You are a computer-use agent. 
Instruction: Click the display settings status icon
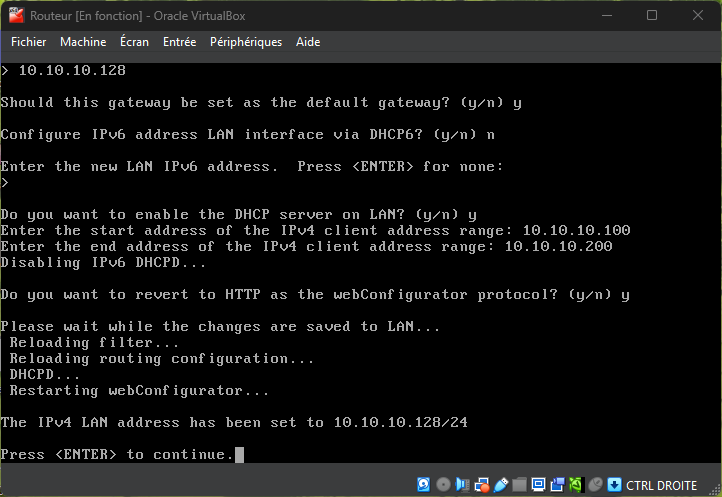(537, 485)
